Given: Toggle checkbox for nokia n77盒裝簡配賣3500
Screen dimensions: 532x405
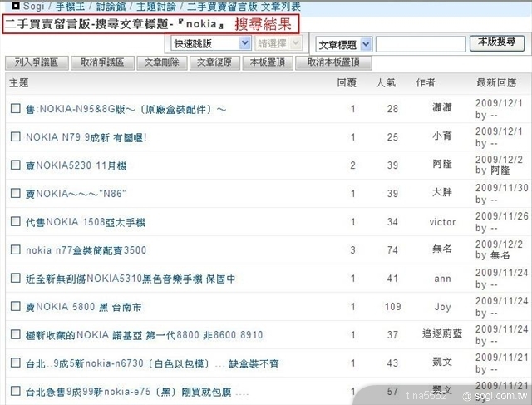Looking at the screenshot, I should pyautogui.click(x=15, y=249).
